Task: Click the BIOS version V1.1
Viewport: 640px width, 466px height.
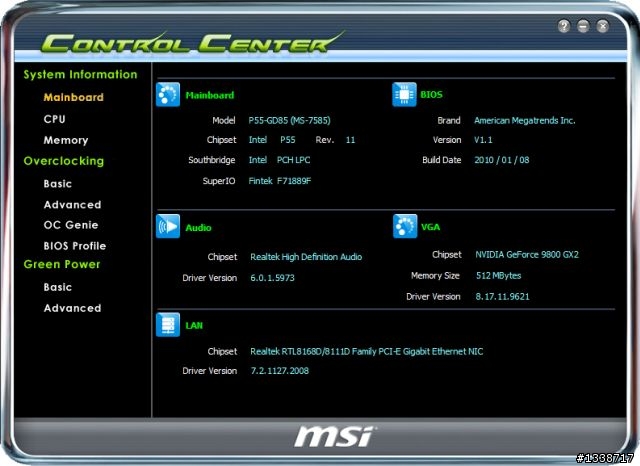Action: point(483,140)
